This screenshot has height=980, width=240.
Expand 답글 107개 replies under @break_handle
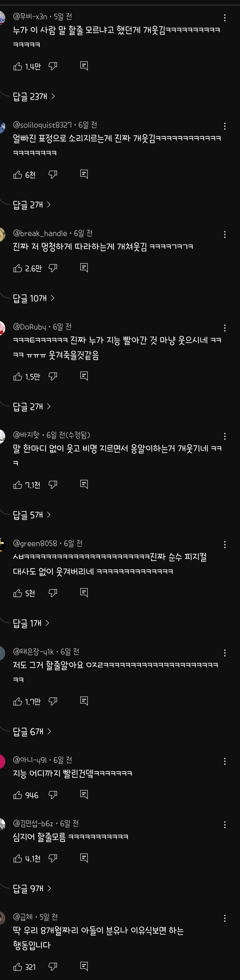point(34,298)
